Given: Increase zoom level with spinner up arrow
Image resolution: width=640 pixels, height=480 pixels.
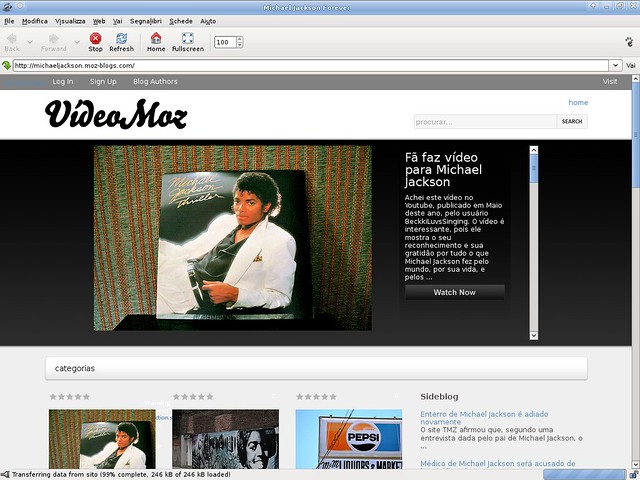Looking at the screenshot, I should point(240,39).
